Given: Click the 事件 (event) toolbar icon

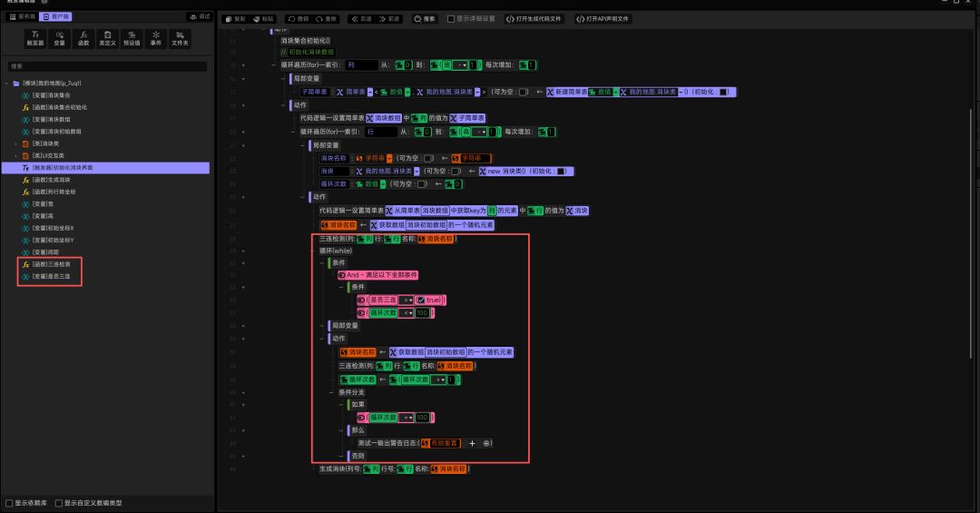Looking at the screenshot, I should pos(156,38).
